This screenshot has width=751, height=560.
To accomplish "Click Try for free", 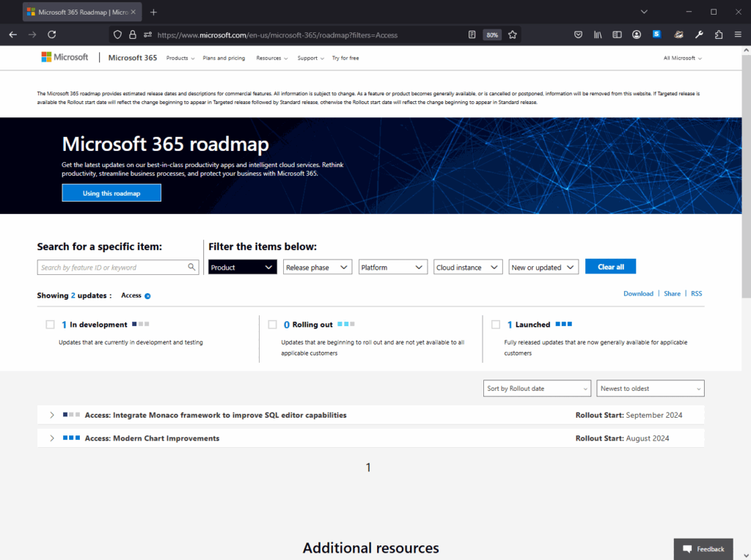I will tap(345, 58).
